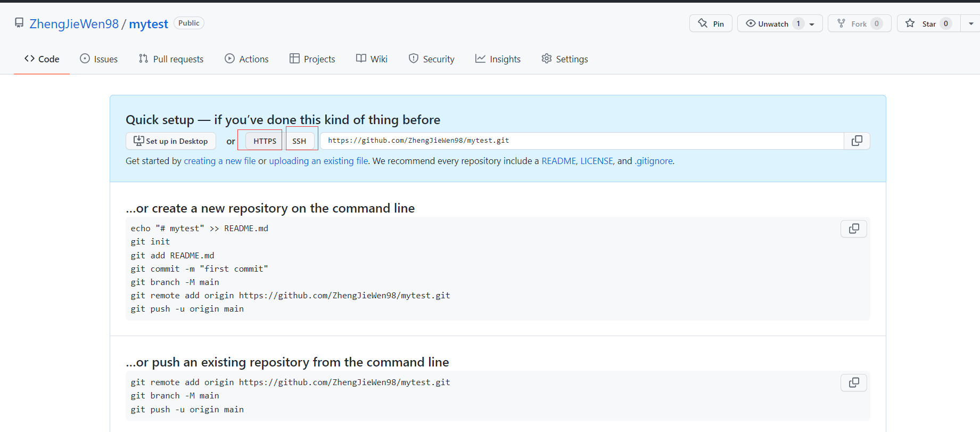Open the Actions tab
This screenshot has width=980, height=432.
246,59
